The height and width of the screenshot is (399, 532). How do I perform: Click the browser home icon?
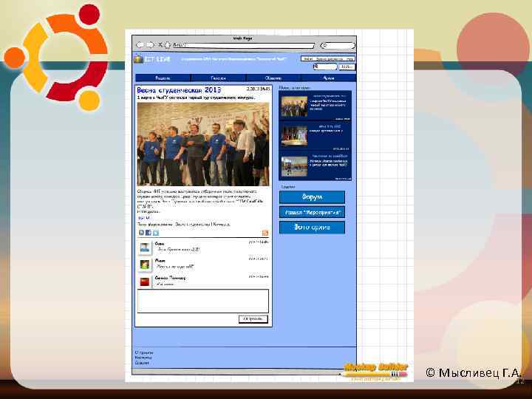(x=167, y=45)
